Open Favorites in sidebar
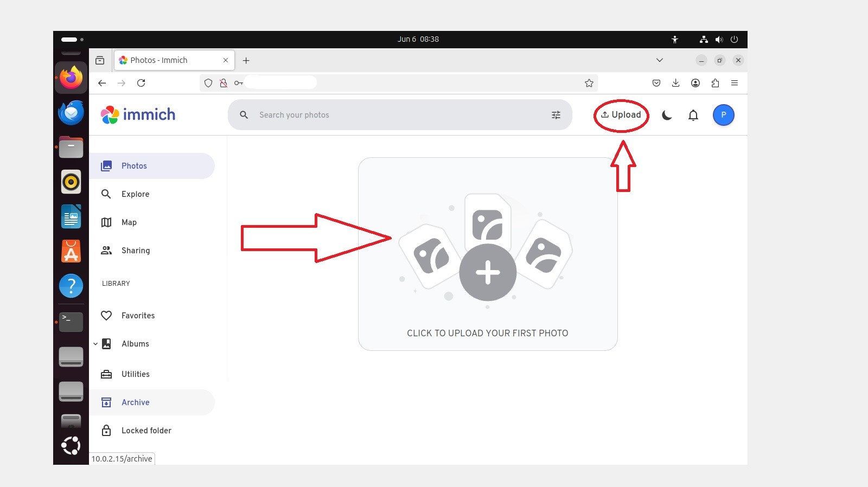 pyautogui.click(x=152, y=316)
